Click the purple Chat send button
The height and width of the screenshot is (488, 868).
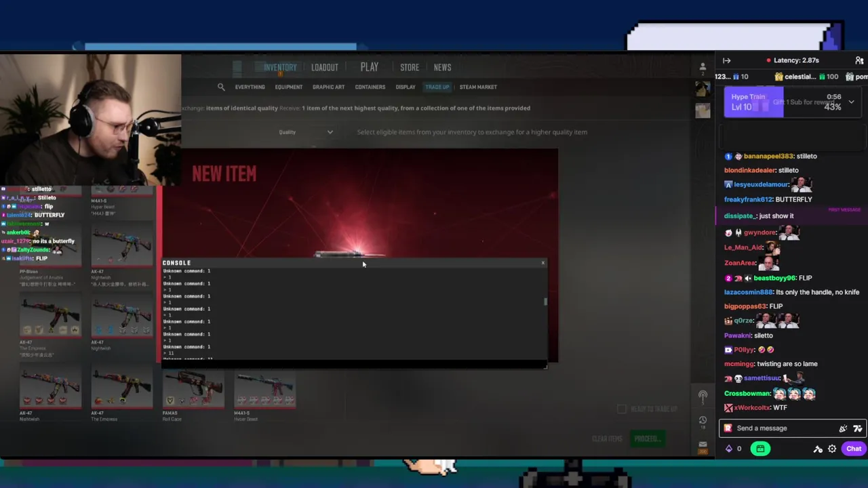point(854,449)
